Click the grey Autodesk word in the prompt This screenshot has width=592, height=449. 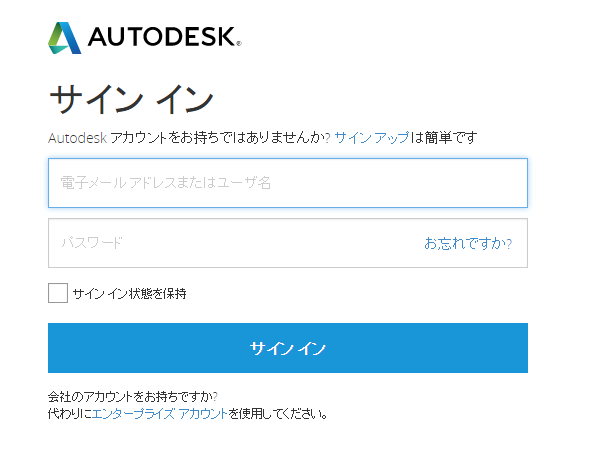[77, 138]
